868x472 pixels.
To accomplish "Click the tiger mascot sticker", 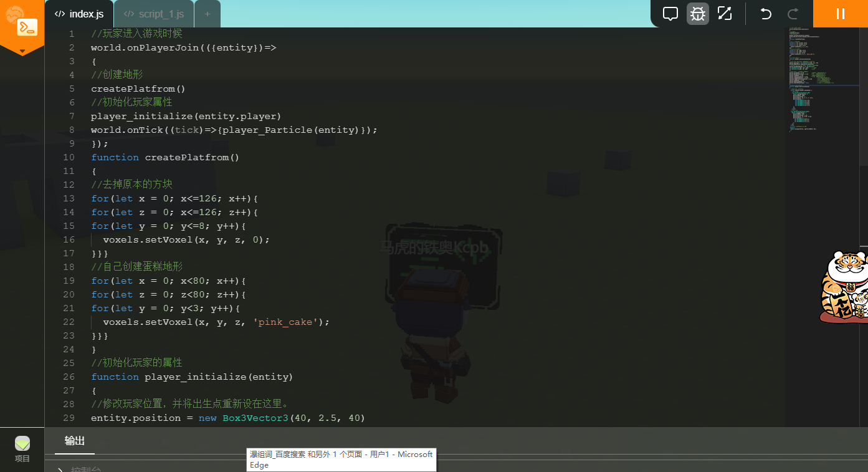I will pyautogui.click(x=844, y=287).
